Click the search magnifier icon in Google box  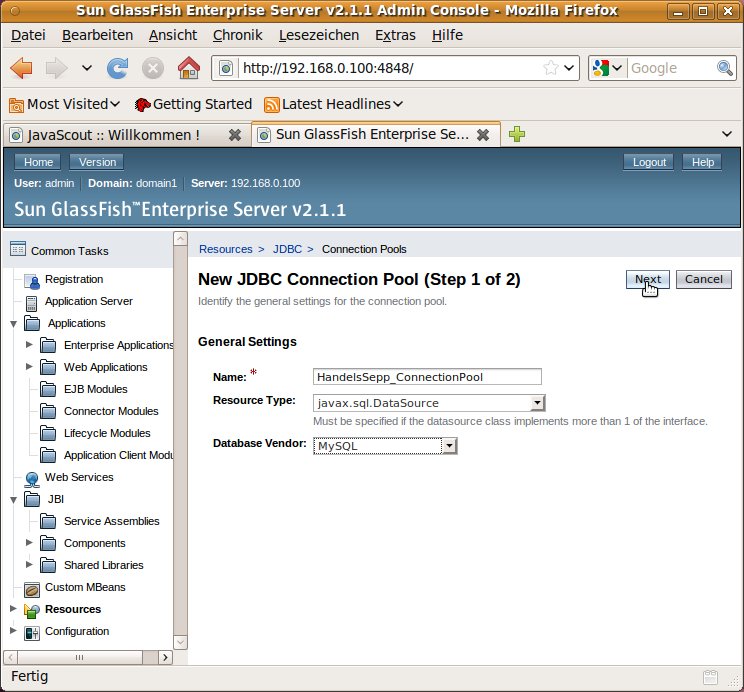(x=725, y=68)
